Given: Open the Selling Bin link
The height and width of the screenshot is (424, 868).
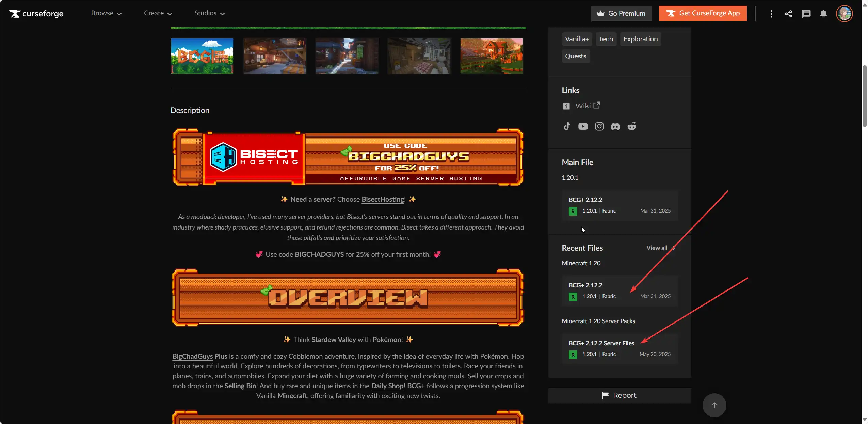Looking at the screenshot, I should [240, 386].
